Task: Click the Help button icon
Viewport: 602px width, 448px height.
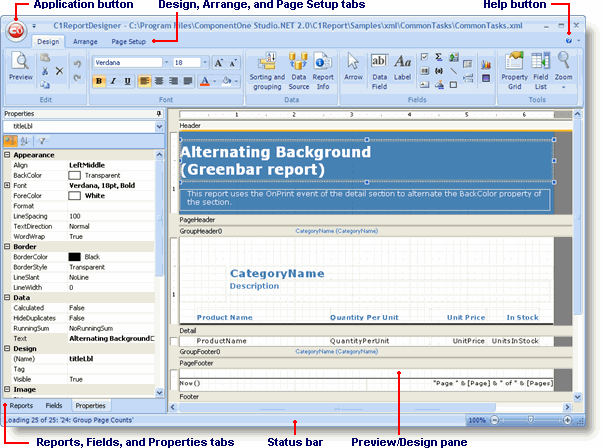Action: coord(568,41)
